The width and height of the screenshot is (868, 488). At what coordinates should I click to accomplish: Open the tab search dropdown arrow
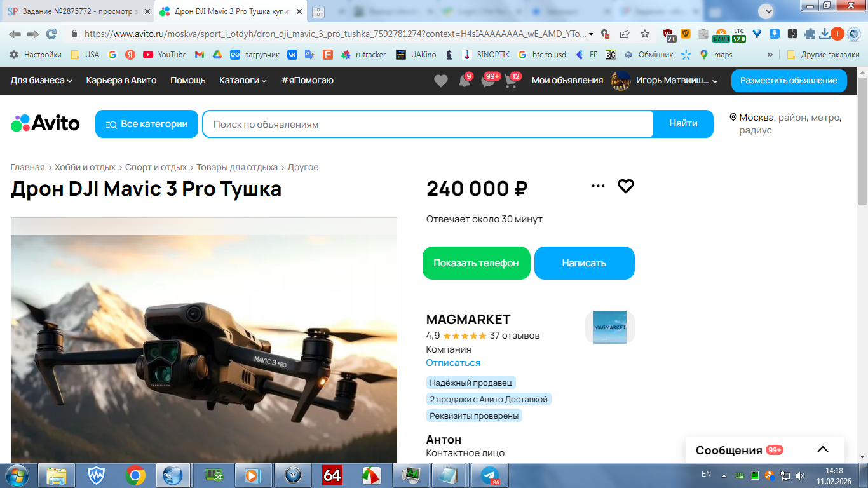pos(767,11)
